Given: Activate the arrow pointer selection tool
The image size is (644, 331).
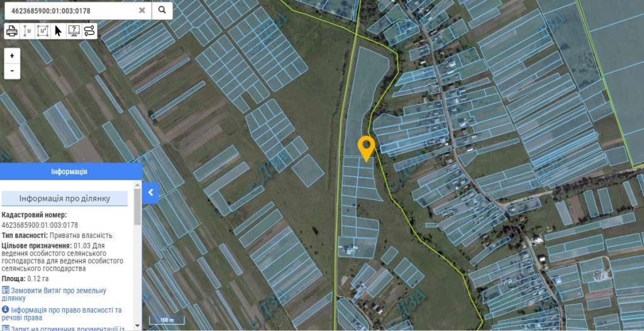Looking at the screenshot, I should click(x=58, y=31).
